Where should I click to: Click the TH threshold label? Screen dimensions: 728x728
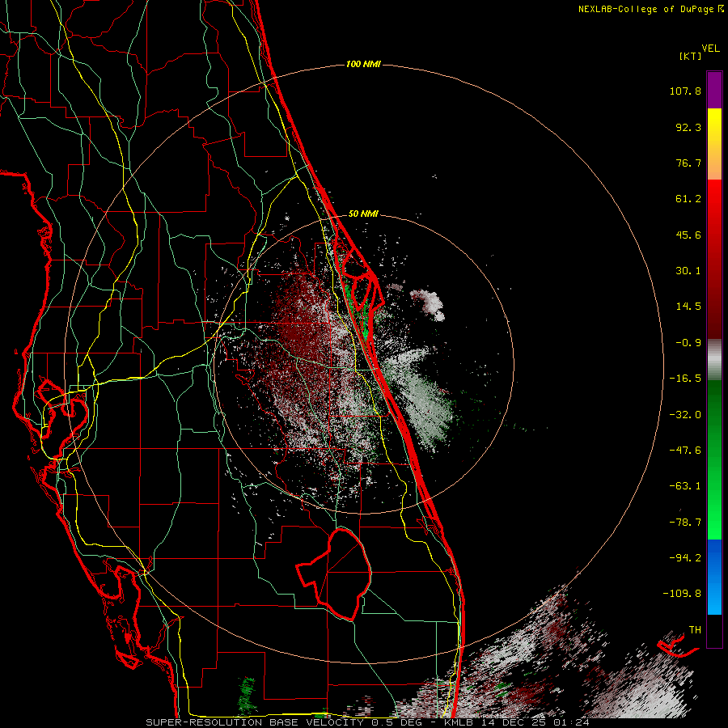[695, 630]
